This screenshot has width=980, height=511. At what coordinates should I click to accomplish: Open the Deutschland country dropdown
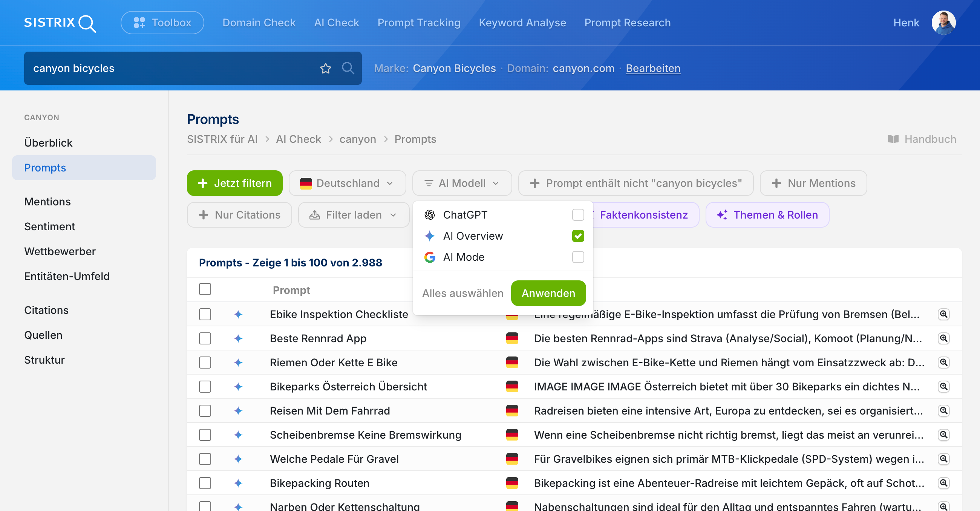coord(347,183)
